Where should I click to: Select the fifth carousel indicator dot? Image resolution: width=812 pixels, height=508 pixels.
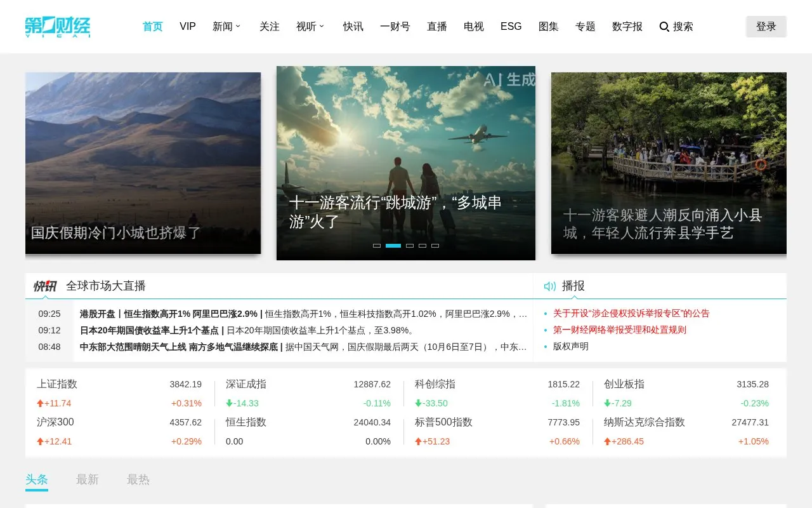(435, 246)
